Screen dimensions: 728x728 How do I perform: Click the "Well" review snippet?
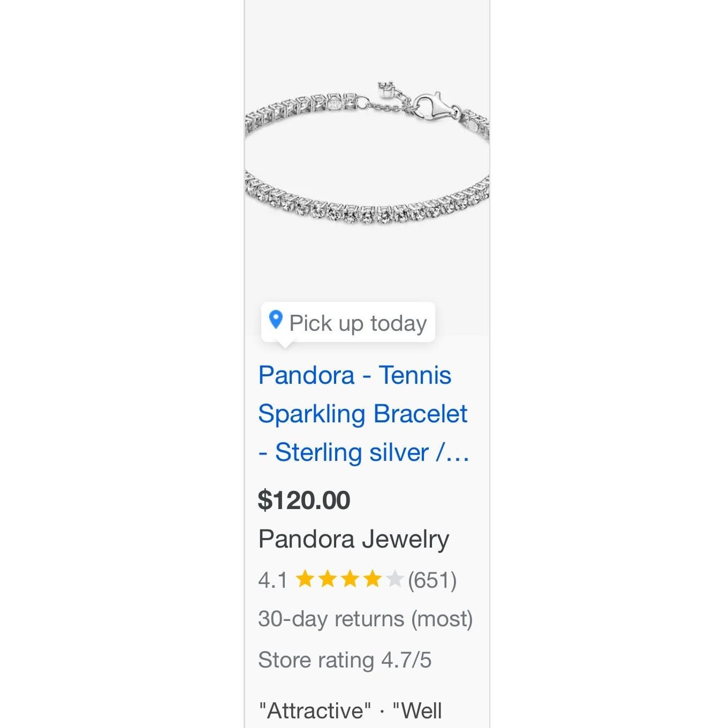pyautogui.click(x=417, y=711)
